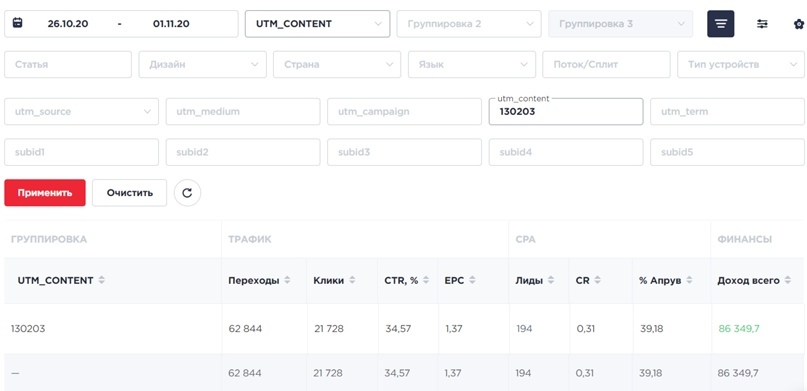The width and height of the screenshot is (807, 391).
Task: Focus the Поток/Сплит input field
Action: tap(606, 64)
